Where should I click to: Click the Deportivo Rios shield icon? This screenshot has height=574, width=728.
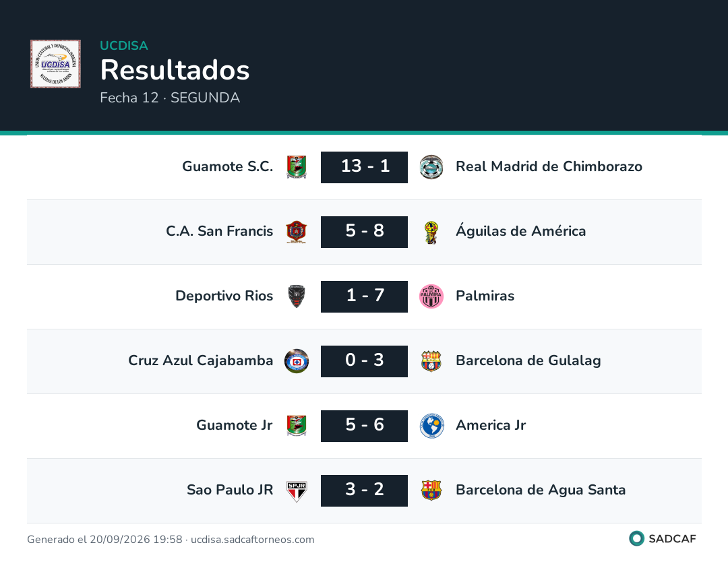click(297, 296)
